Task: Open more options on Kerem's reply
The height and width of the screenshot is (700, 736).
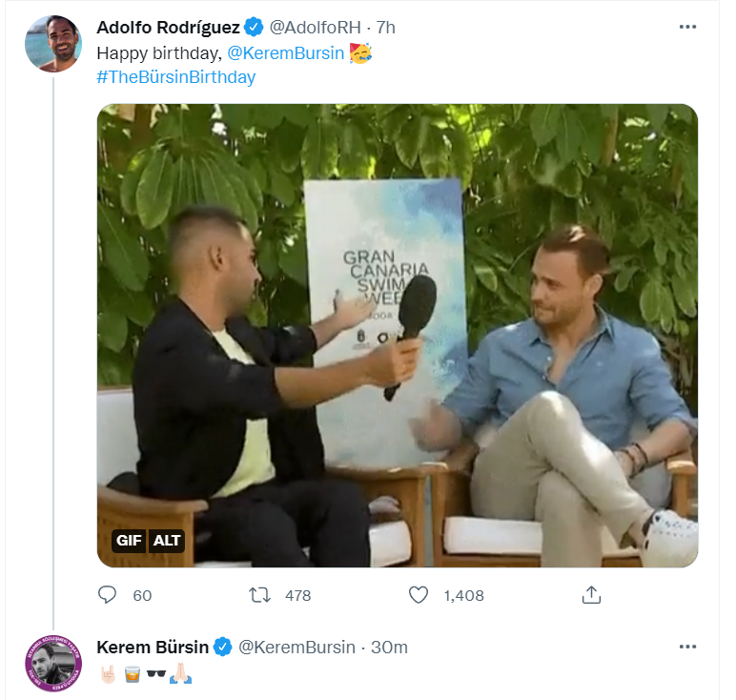Action: pyautogui.click(x=687, y=647)
